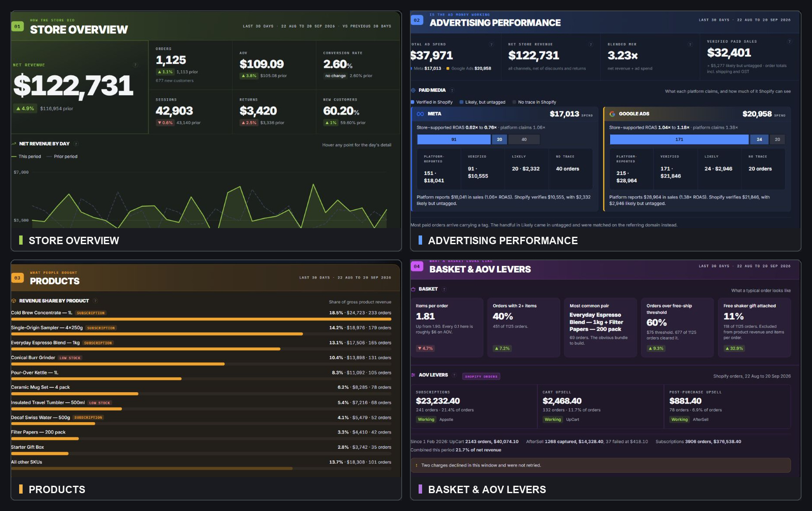Select the Meta verified 91 bar segment
This screenshot has height=511, width=812.
pyautogui.click(x=454, y=139)
